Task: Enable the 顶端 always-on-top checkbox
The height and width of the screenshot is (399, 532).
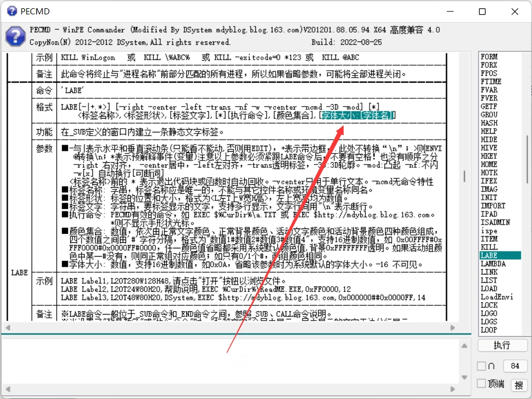Action: 481,384
